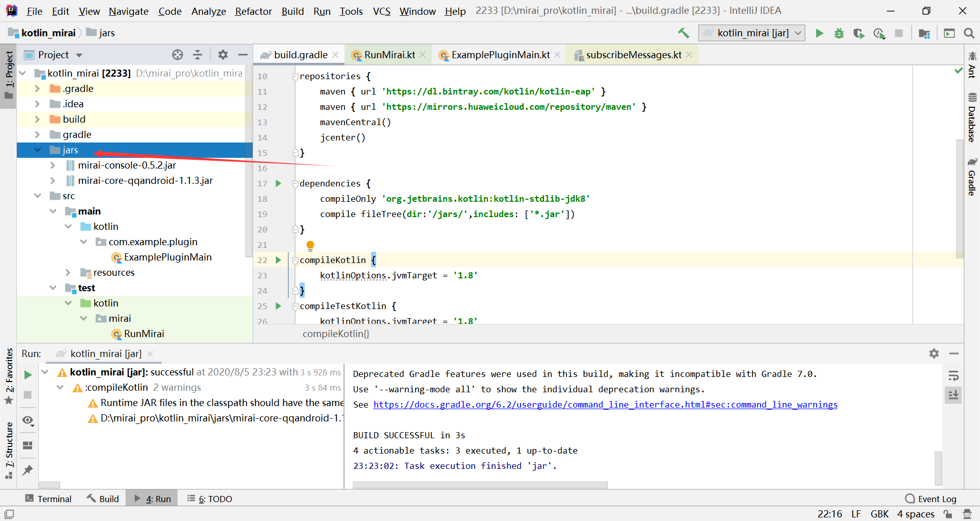Screen dimensions: 980x521
Task: Collapse all in Project panel
Action: [x=198, y=55]
